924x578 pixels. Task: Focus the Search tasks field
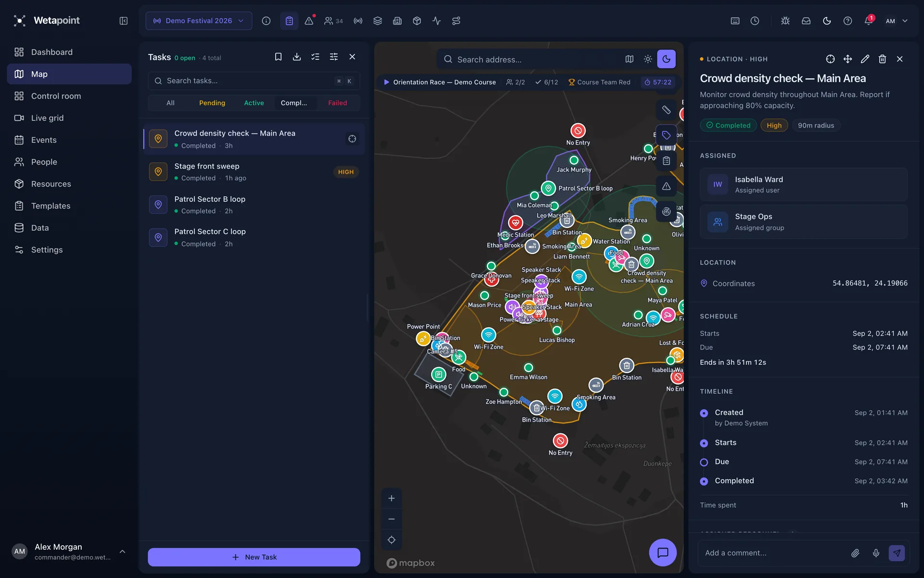[254, 81]
